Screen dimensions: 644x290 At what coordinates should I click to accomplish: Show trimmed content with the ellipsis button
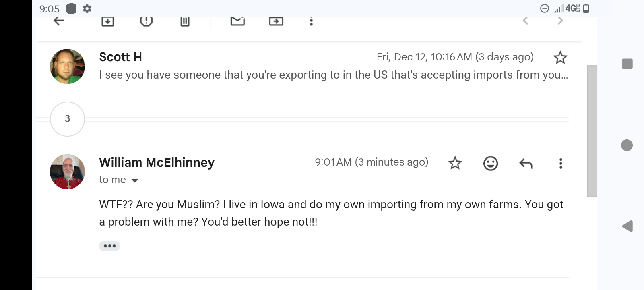pyautogui.click(x=109, y=246)
